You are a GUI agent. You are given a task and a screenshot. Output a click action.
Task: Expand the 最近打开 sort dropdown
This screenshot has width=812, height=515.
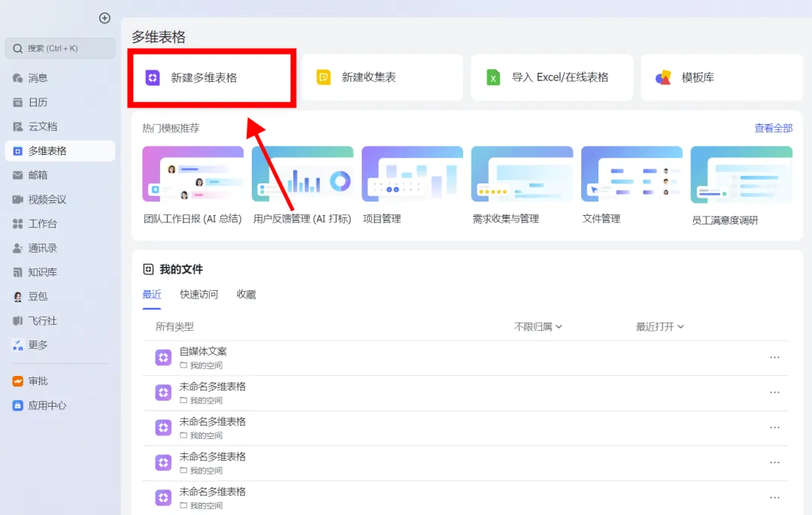tap(660, 326)
